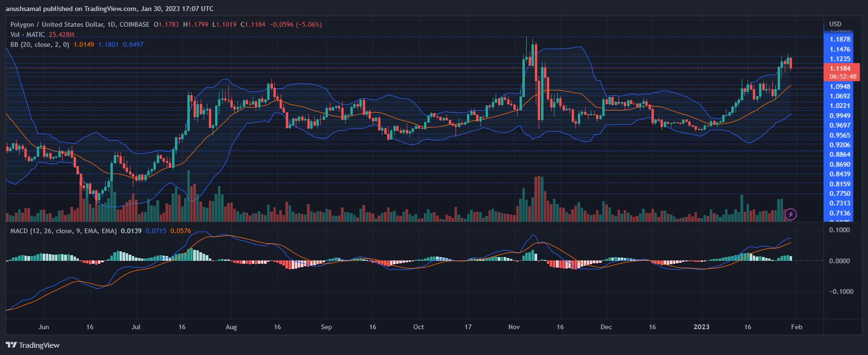Viewport: 868px width, 355px height.
Task: Click the 1.0692 price axis label
Action: tap(840, 96)
